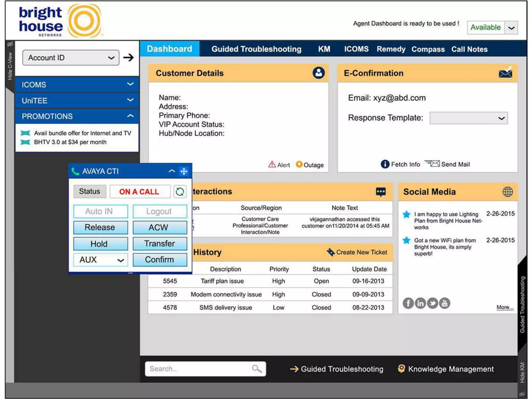Viewport: 532px width, 399px height.
Task: Click the 'BHTV 3.0 at $34 per month' promotion
Action: [70, 142]
